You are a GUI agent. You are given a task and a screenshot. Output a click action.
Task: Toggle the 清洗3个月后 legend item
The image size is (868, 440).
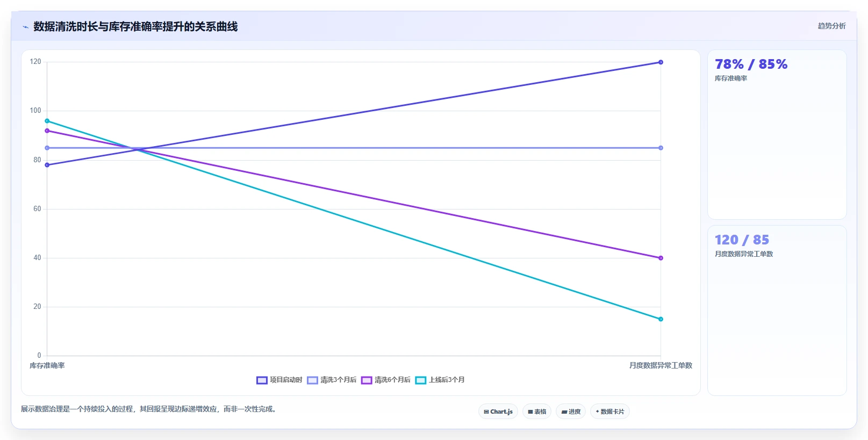(332, 380)
